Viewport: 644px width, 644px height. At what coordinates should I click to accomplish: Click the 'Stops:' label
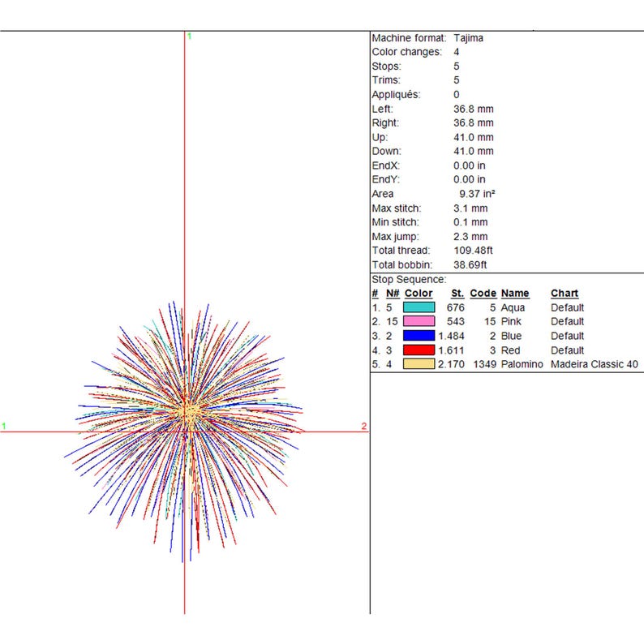[386, 67]
